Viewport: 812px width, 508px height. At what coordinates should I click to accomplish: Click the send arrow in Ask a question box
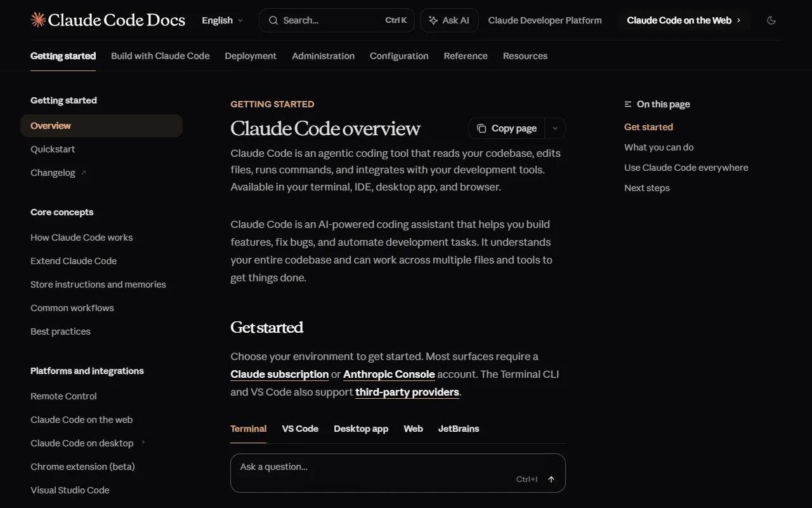click(x=551, y=479)
